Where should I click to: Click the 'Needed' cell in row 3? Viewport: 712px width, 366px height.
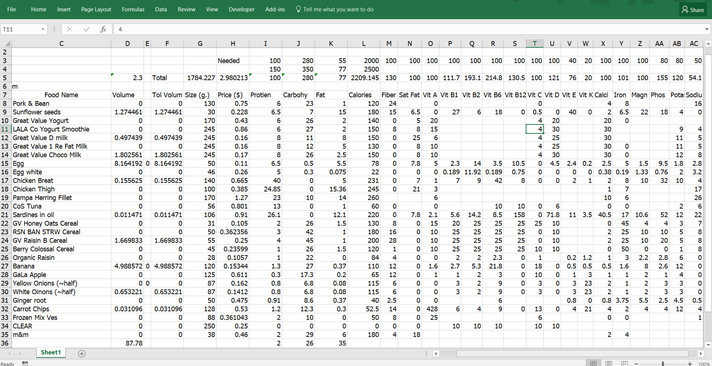point(233,60)
